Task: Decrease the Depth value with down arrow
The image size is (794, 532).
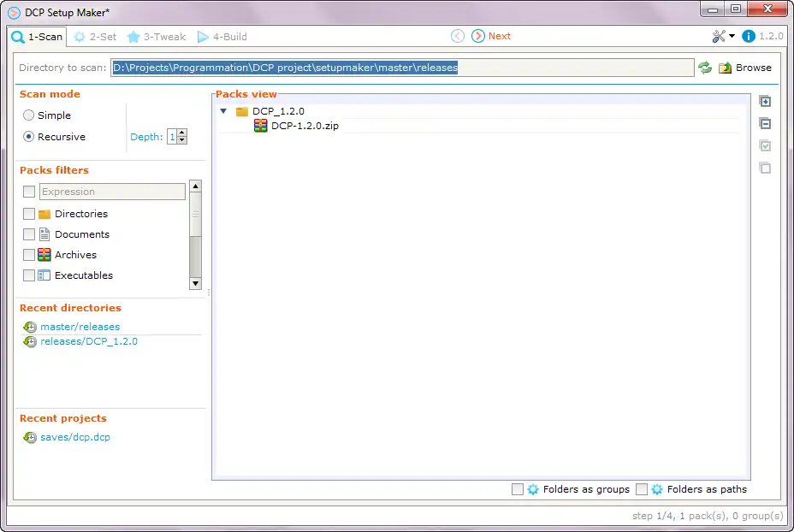Action: click(181, 140)
